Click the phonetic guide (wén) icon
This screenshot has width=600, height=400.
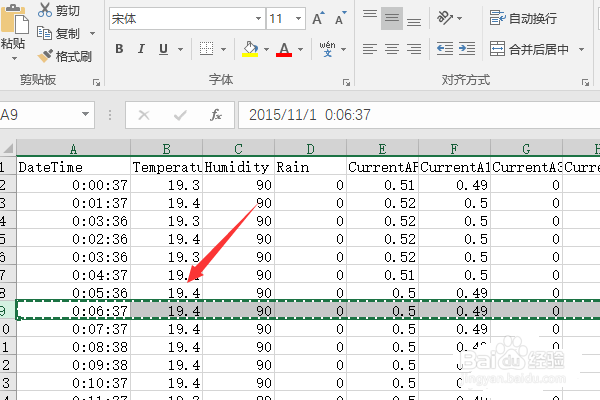pos(327,49)
